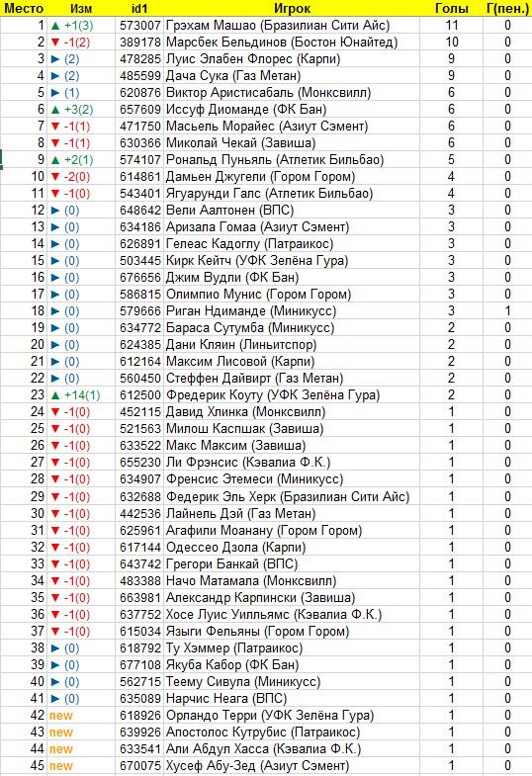Click green up arrow beside +14(1)
The width and height of the screenshot is (532, 776).
pyautogui.click(x=55, y=395)
